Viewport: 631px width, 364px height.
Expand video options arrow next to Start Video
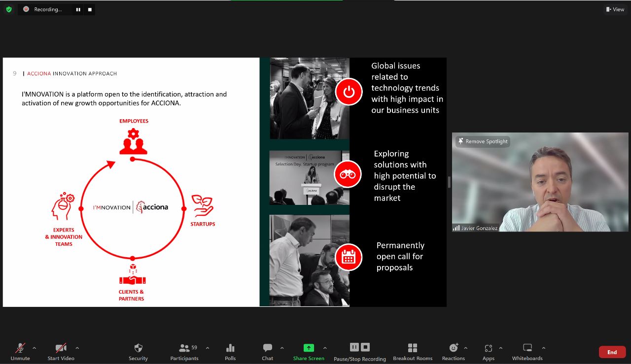click(x=77, y=348)
